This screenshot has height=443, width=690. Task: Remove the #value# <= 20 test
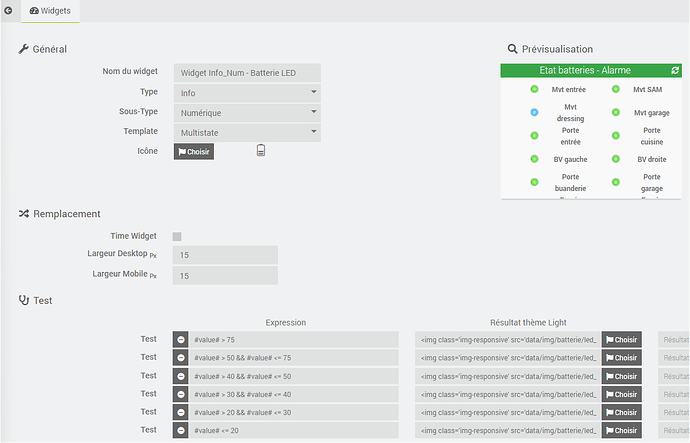pyautogui.click(x=180, y=430)
